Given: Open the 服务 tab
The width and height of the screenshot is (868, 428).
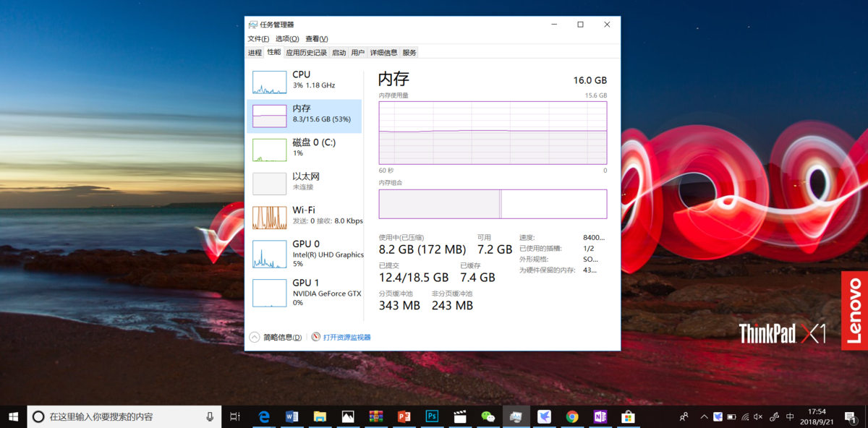Looking at the screenshot, I should click(x=409, y=53).
